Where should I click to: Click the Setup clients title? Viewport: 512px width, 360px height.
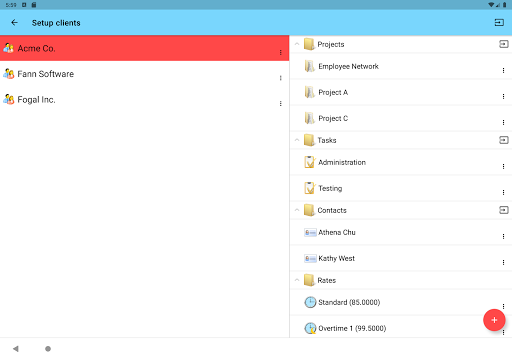56,23
